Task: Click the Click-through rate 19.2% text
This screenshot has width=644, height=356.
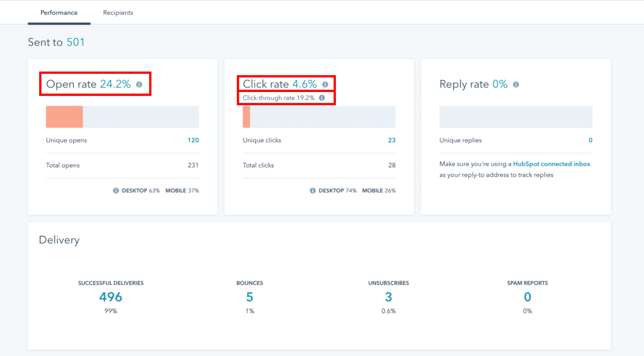Action: pos(278,98)
